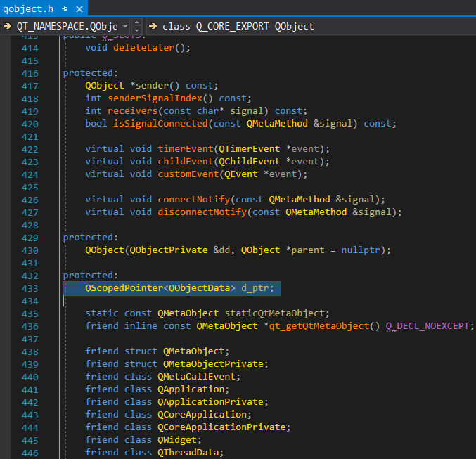
Task: Close the qobject.h tab
Action: pos(79,9)
